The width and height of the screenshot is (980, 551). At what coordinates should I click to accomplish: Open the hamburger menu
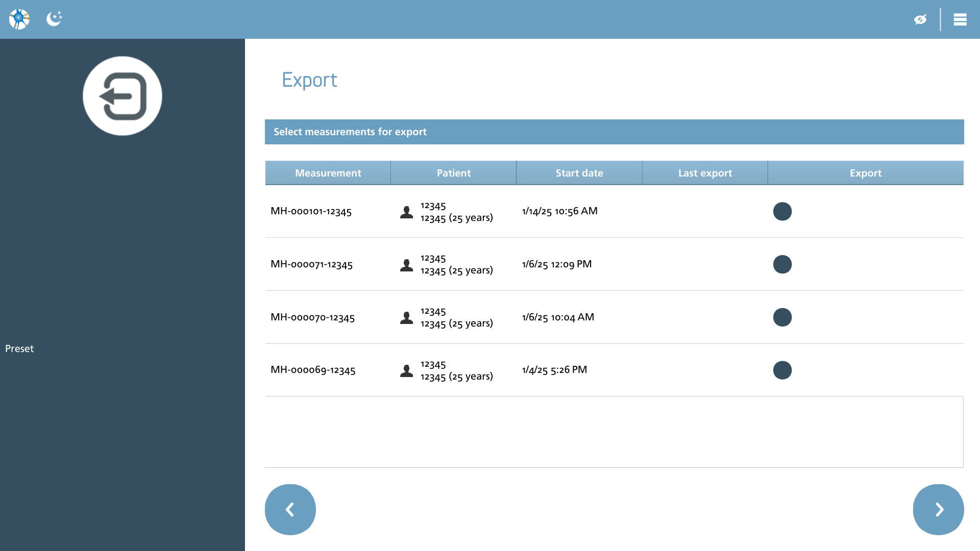(x=960, y=19)
